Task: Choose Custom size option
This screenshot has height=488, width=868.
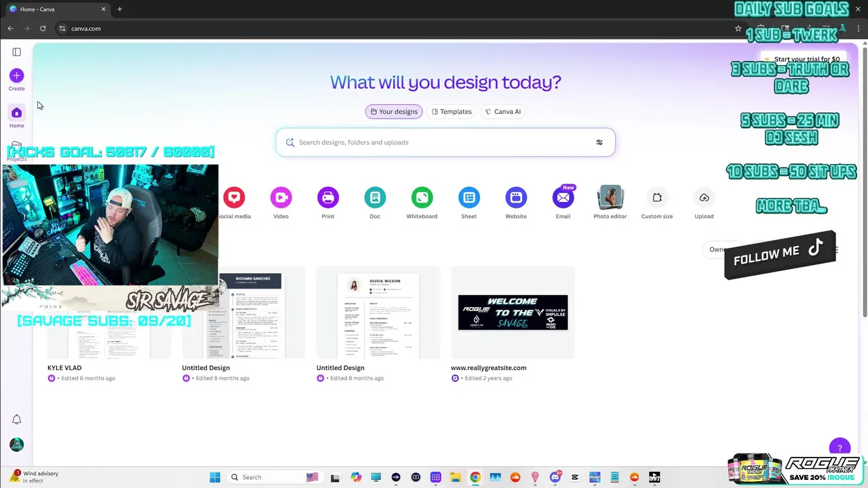Action: 657,197
